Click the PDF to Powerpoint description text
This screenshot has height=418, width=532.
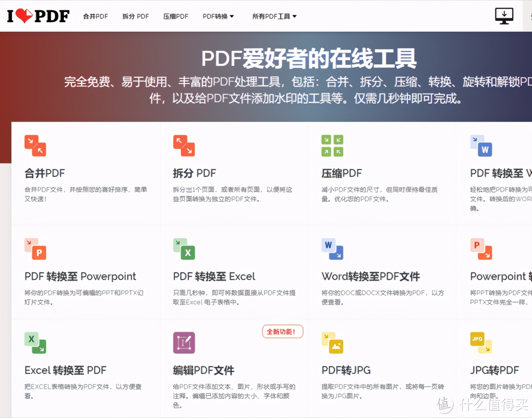(84, 297)
